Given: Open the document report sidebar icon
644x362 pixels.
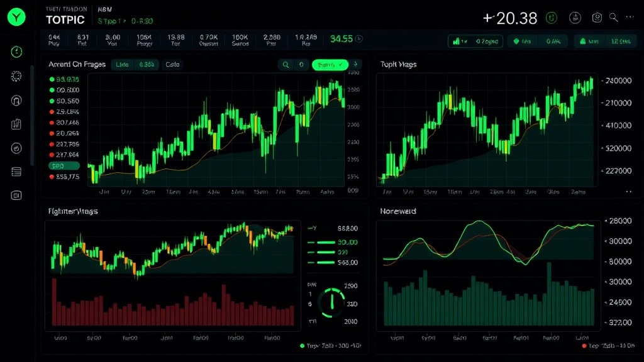Looking at the screenshot, I should pos(16,124).
